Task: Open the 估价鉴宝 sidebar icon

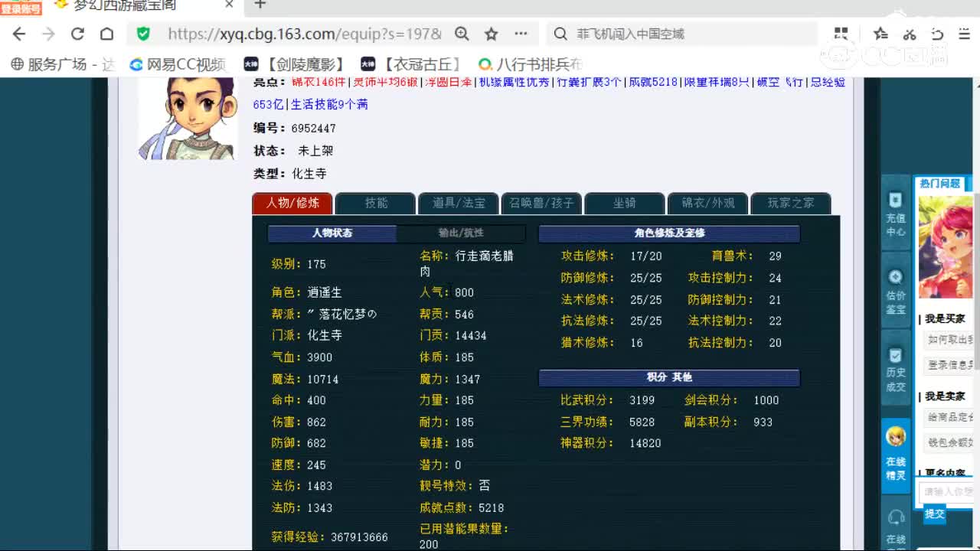Action: pyautogui.click(x=896, y=292)
